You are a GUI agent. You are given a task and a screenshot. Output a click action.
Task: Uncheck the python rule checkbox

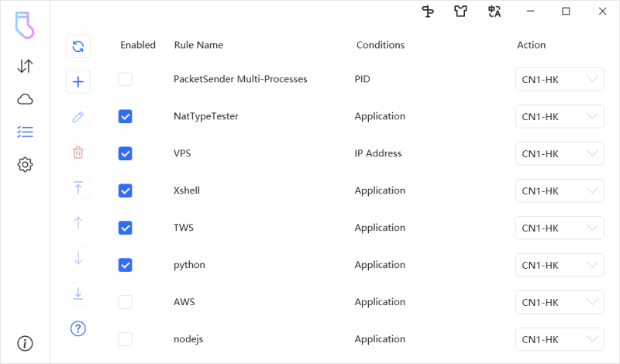pyautogui.click(x=125, y=265)
